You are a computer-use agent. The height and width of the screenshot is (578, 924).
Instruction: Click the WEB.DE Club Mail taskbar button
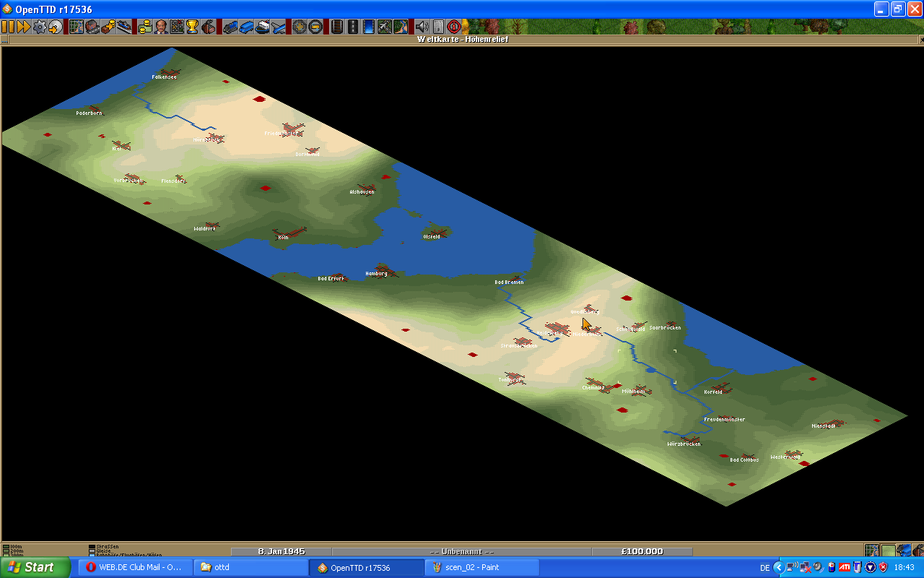(135, 567)
